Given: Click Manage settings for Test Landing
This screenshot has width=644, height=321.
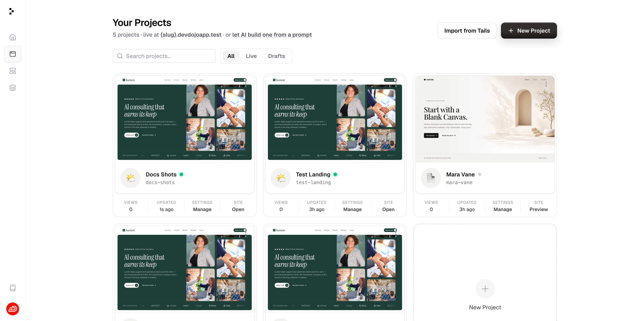Looking at the screenshot, I should pos(352,209).
